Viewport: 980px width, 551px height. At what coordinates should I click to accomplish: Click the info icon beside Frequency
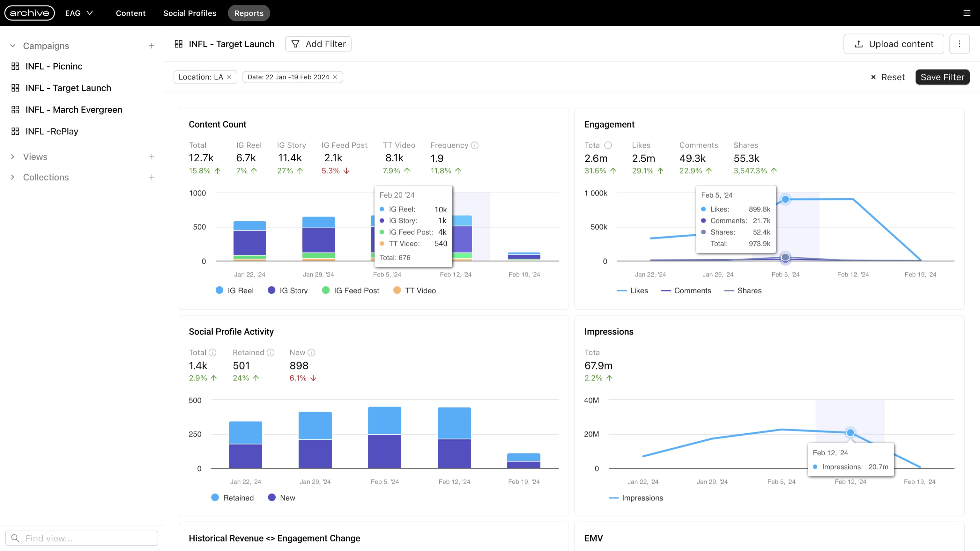tap(474, 145)
